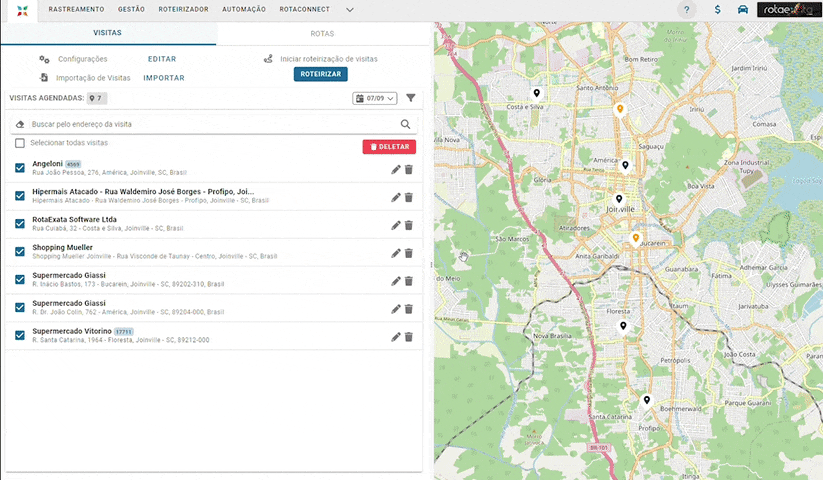
Task: Uncheck the Supermercado Vitorino checkbox
Action: (20, 335)
